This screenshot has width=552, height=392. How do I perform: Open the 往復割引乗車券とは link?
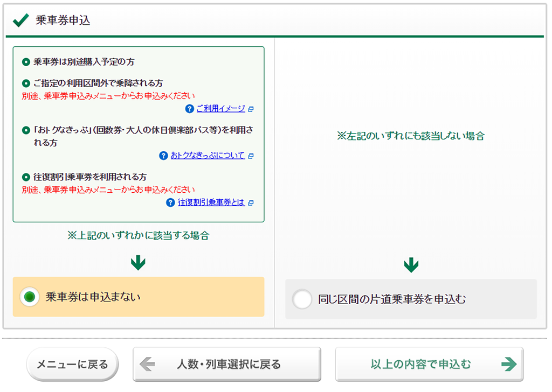211,202
